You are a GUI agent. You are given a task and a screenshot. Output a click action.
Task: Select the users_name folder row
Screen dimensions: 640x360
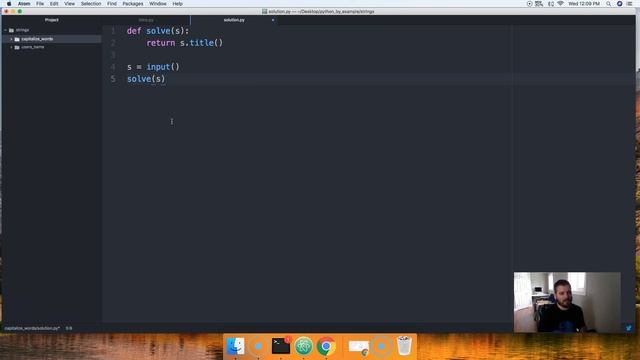(51, 47)
